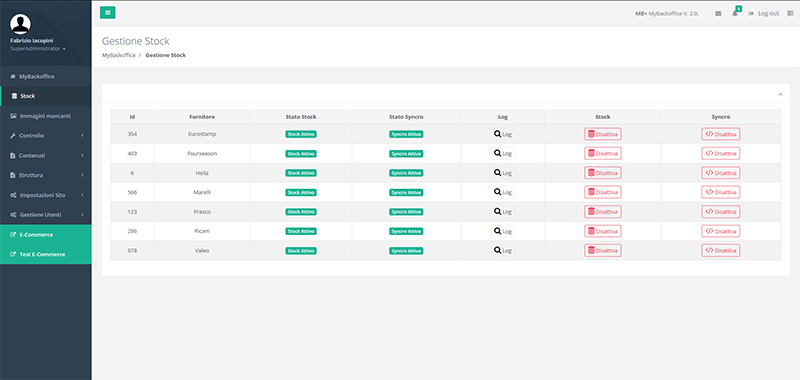Click the Fabrizio Iacopini user name
800x380 pixels.
(x=32, y=41)
